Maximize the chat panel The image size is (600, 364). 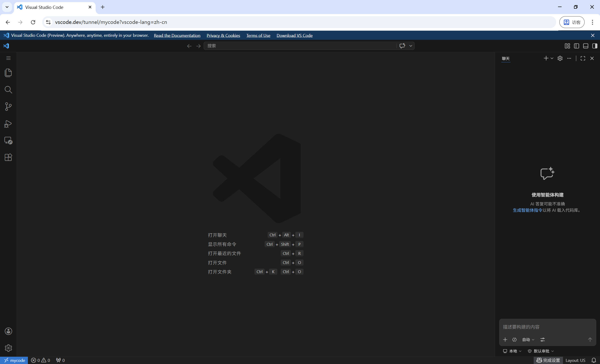(583, 58)
